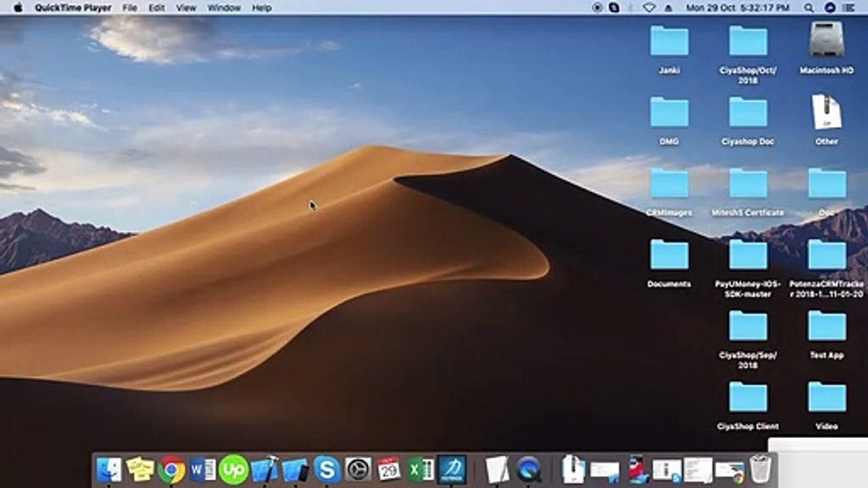This screenshot has width=868, height=488.
Task: Open Microsoft Excel from the Dock
Action: 420,470
